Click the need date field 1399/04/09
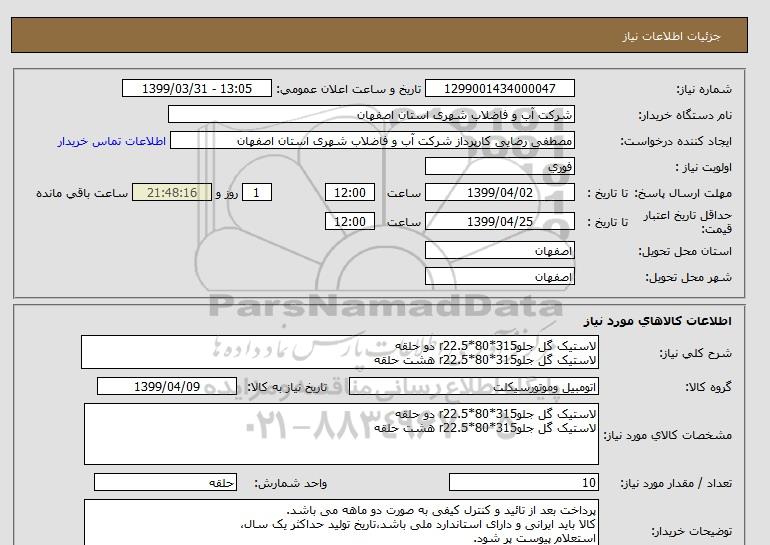The width and height of the screenshot is (770, 545). [x=167, y=386]
